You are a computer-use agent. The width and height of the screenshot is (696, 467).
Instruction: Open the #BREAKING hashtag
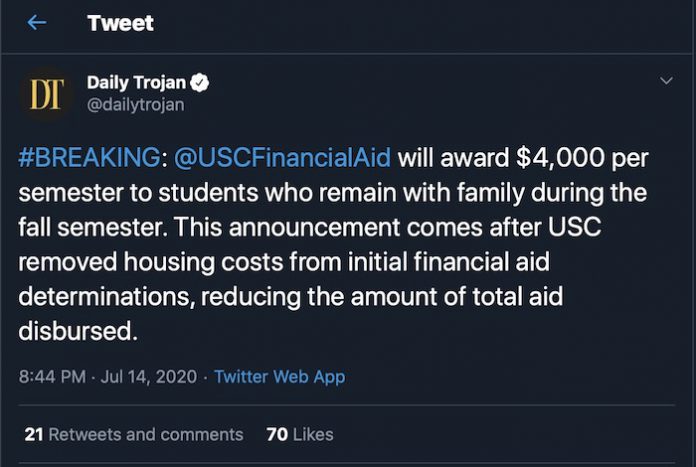coord(89,158)
